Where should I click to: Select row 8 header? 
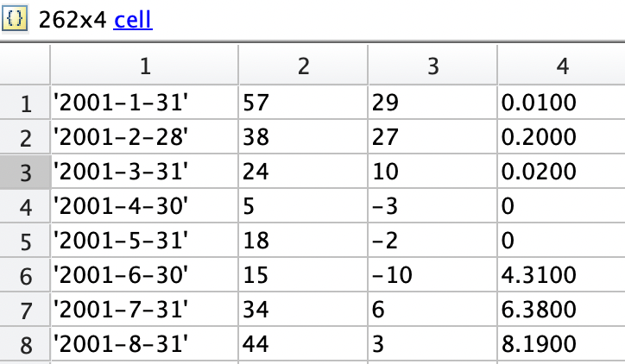(25, 345)
